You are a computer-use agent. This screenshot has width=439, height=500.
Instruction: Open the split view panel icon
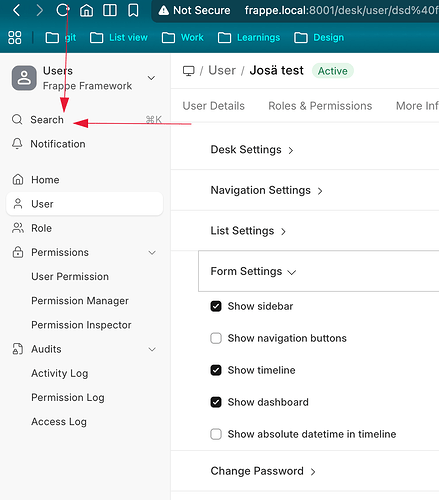(110, 11)
